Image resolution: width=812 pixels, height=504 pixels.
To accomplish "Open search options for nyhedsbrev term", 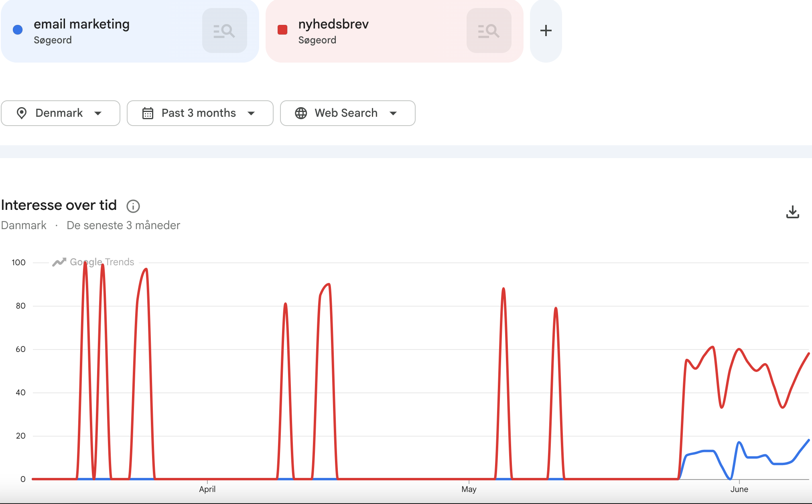I will click(489, 30).
